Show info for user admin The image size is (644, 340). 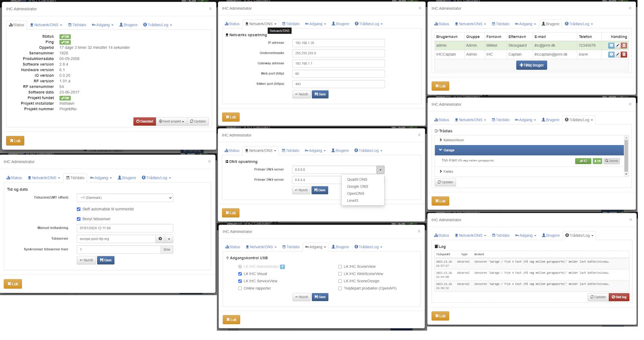tap(611, 46)
